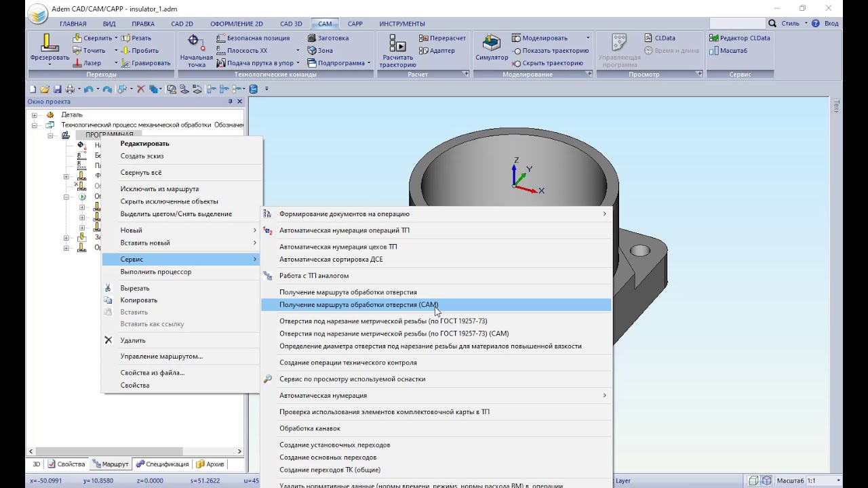Screen dimensions: 868x488
Task: Click Адаптер in Расчет group
Action: pyautogui.click(x=437, y=50)
